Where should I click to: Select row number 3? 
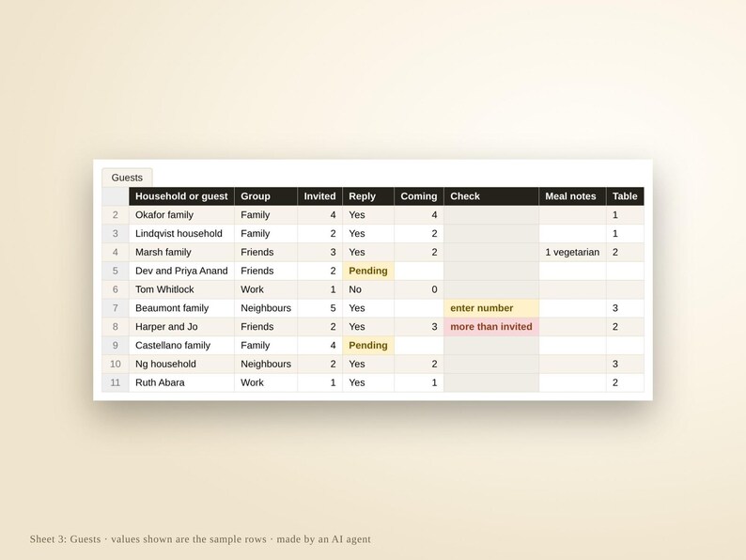pos(116,234)
